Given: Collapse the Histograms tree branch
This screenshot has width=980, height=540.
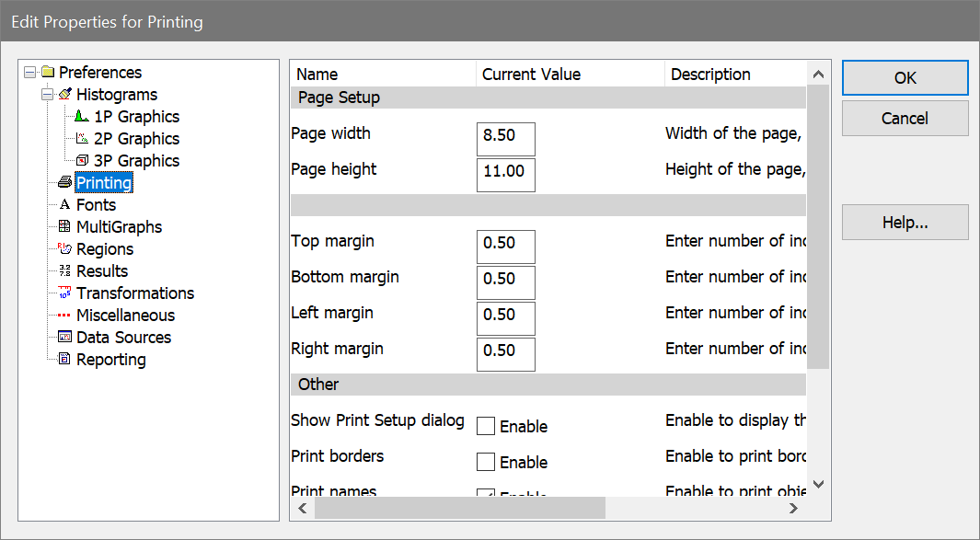Looking at the screenshot, I should (47, 95).
